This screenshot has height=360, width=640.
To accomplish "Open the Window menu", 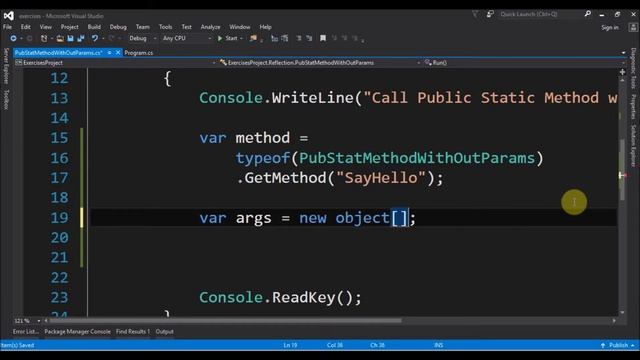I will coord(240,27).
